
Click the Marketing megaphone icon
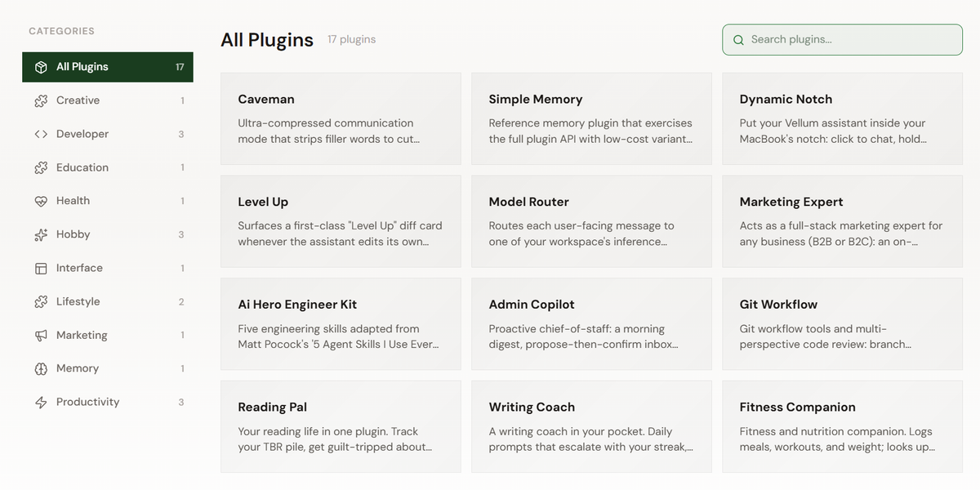point(41,336)
